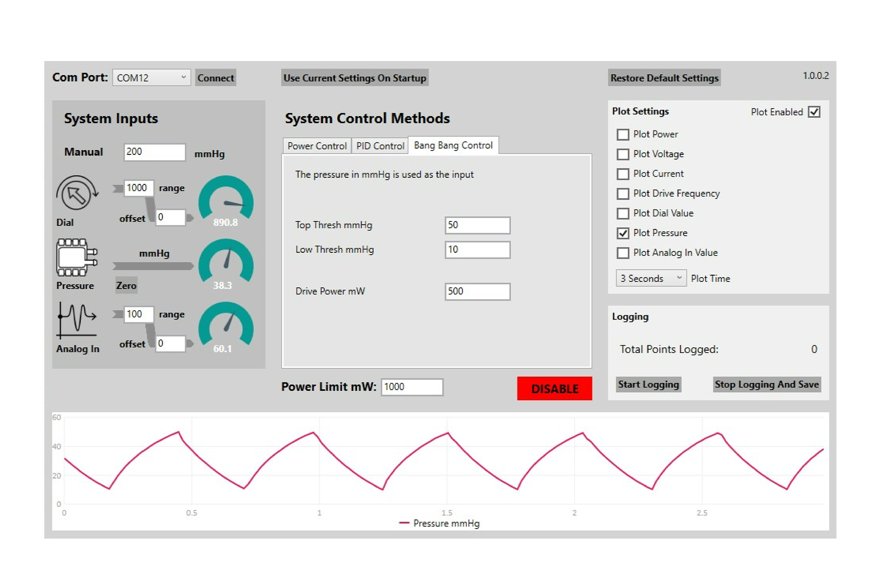Click the Top Thresh mmHg field

pos(477,225)
